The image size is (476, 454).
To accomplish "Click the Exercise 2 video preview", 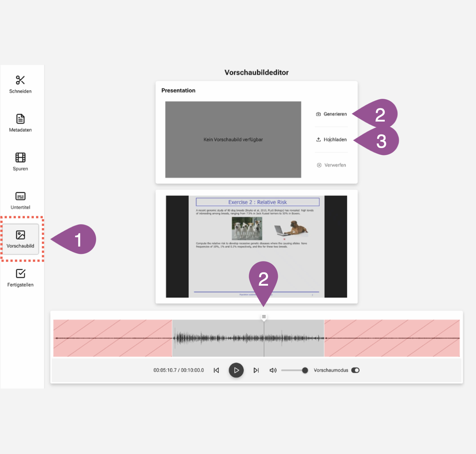I will pos(257,247).
